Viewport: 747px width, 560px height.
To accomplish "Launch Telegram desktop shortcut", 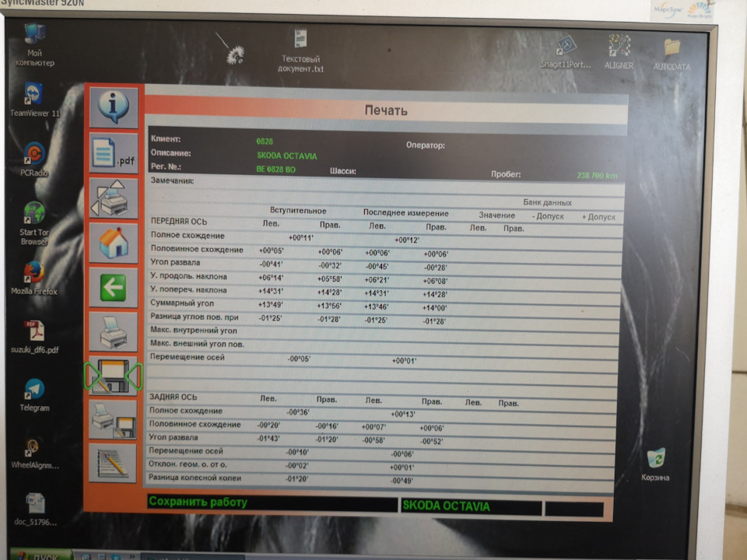I will tap(34, 395).
